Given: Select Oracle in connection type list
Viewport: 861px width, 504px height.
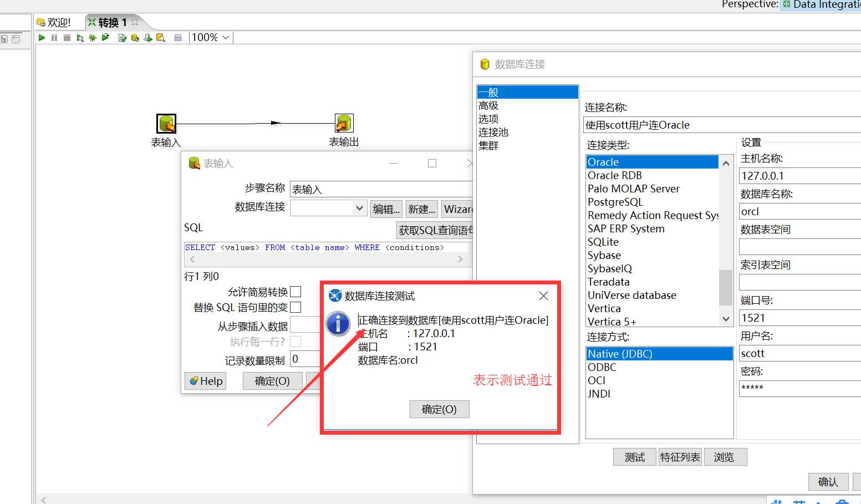Looking at the screenshot, I should coord(653,162).
